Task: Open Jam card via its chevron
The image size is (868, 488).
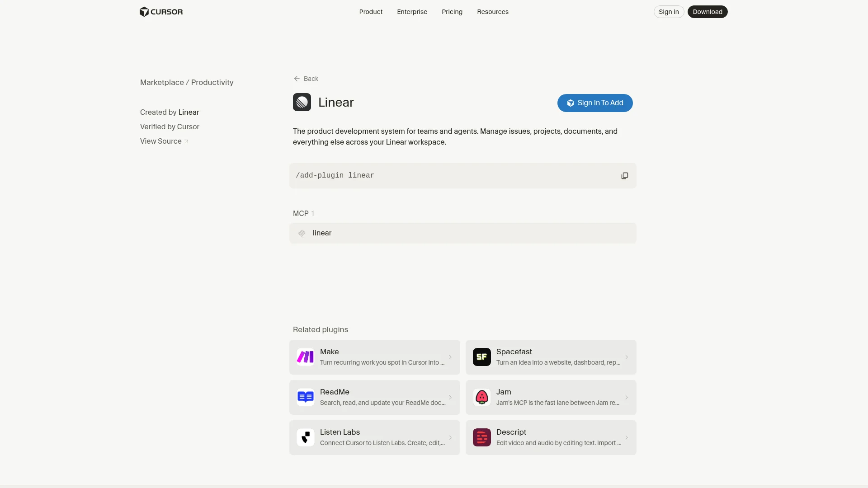Action: [x=627, y=397]
